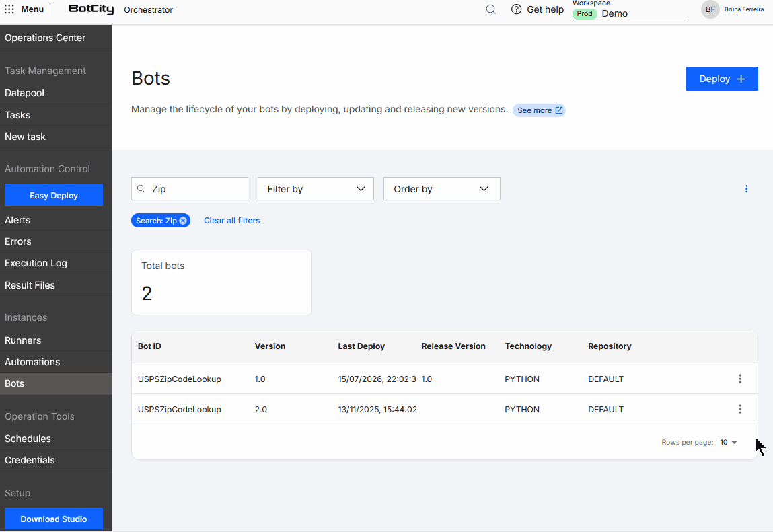Click Download Studio button
The width and height of the screenshot is (773, 532).
coord(54,519)
